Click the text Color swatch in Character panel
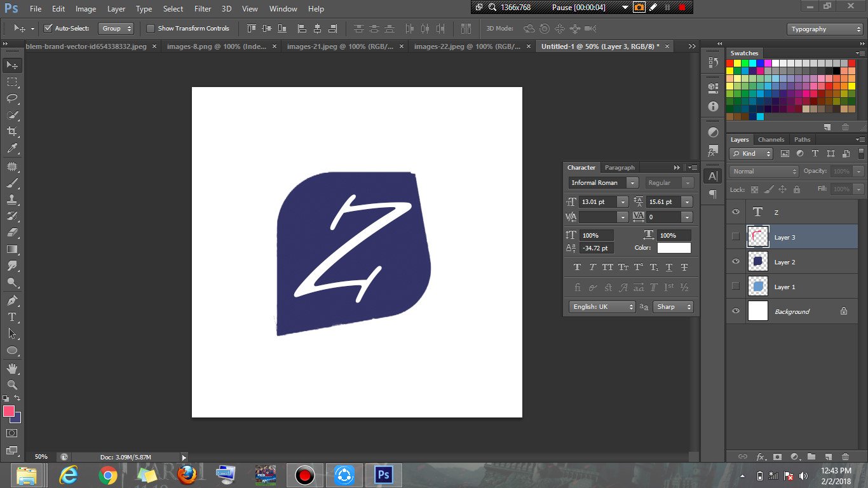Screen dimensions: 868x488 click(x=674, y=248)
